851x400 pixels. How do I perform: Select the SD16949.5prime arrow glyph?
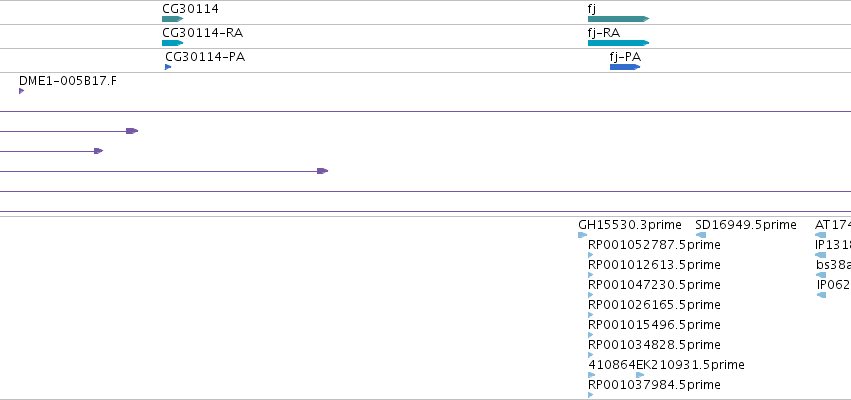click(x=701, y=235)
